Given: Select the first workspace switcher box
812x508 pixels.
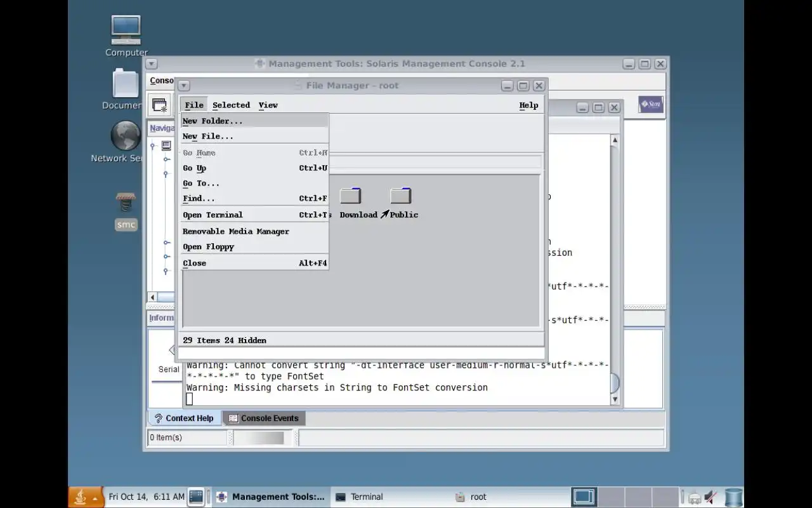Looking at the screenshot, I should point(584,497).
